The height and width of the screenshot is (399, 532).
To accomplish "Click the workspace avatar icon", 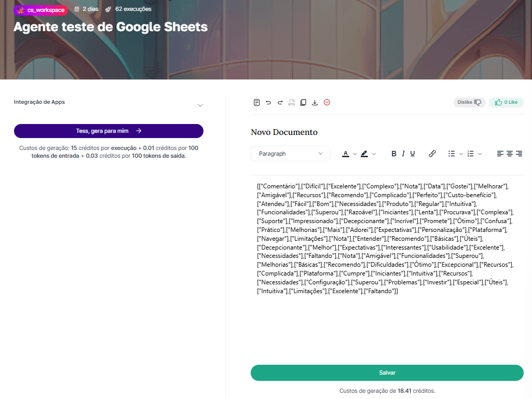I will (x=21, y=10).
